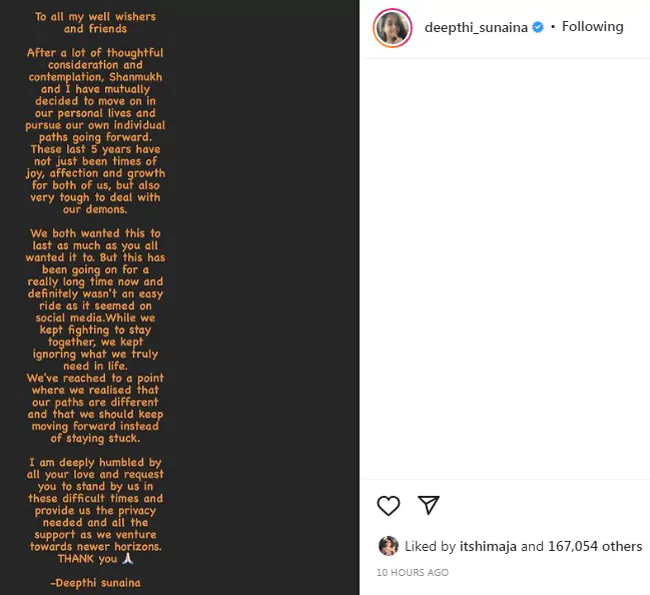Share the post via paper plane icon

click(429, 505)
